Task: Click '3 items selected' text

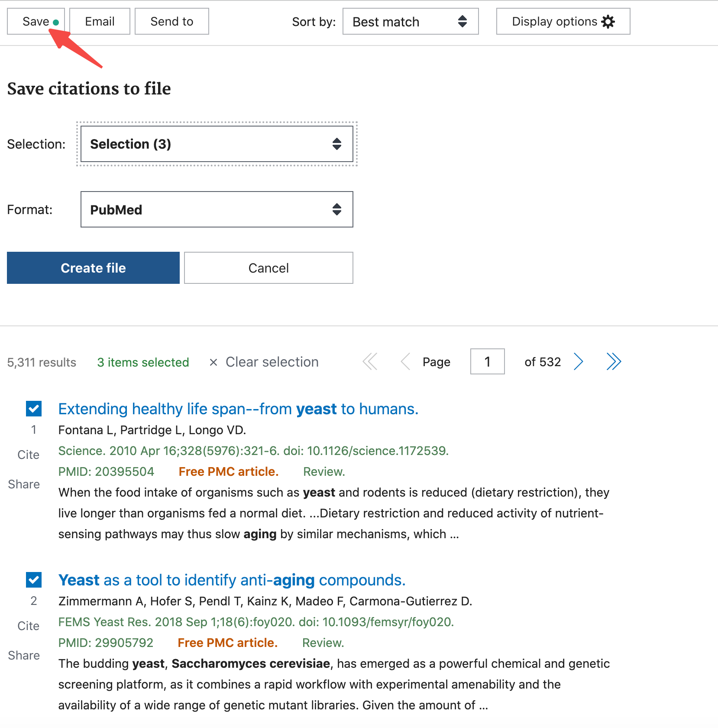Action: tap(143, 362)
